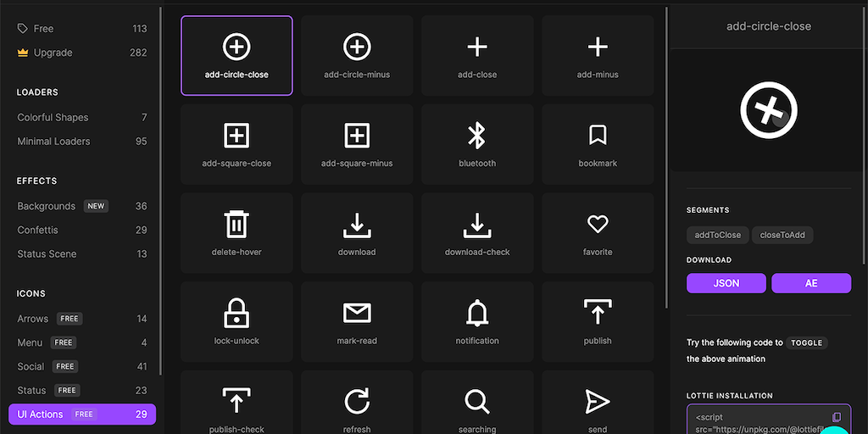Screen dimensions: 868x434
Task: Select the favorite heart icon
Action: point(598,232)
